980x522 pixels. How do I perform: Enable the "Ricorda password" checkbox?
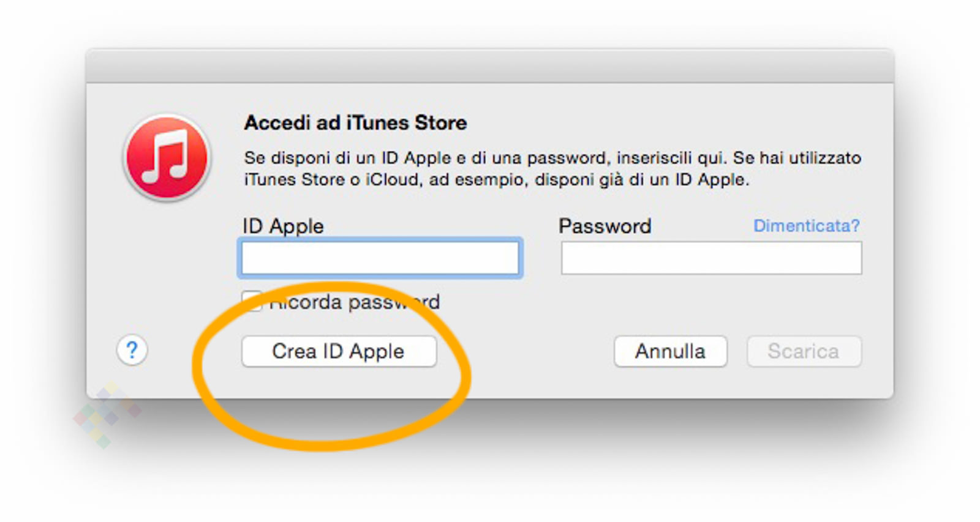(251, 301)
